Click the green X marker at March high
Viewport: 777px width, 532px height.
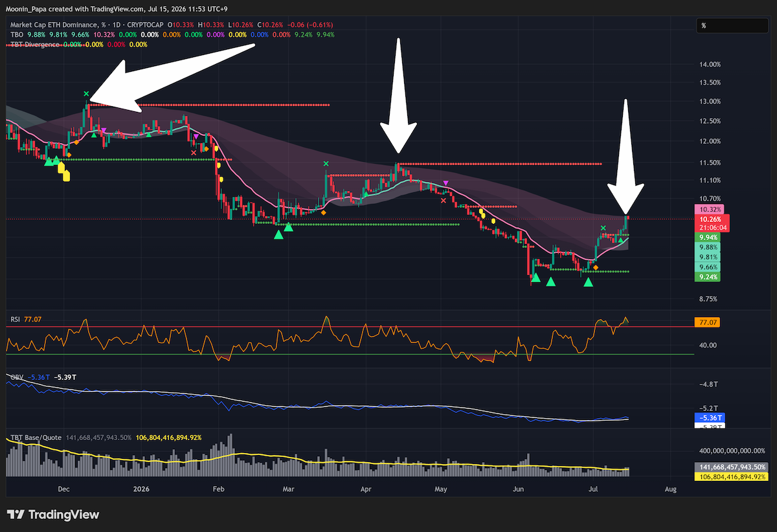(x=326, y=164)
